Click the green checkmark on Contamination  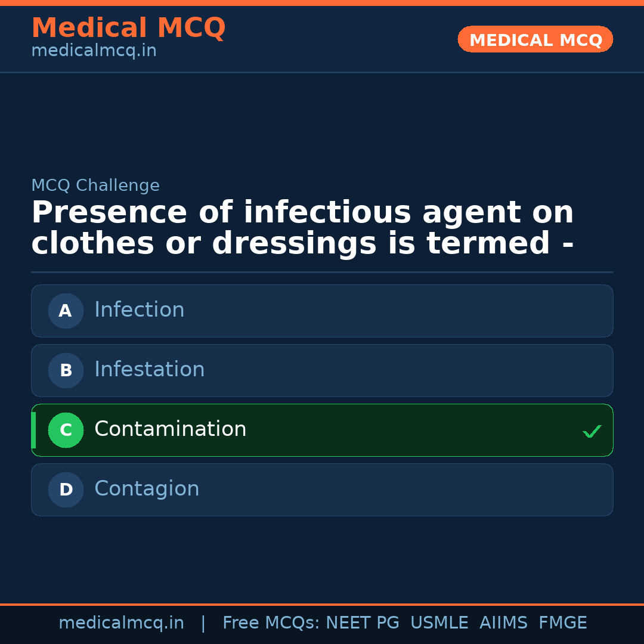click(x=592, y=431)
